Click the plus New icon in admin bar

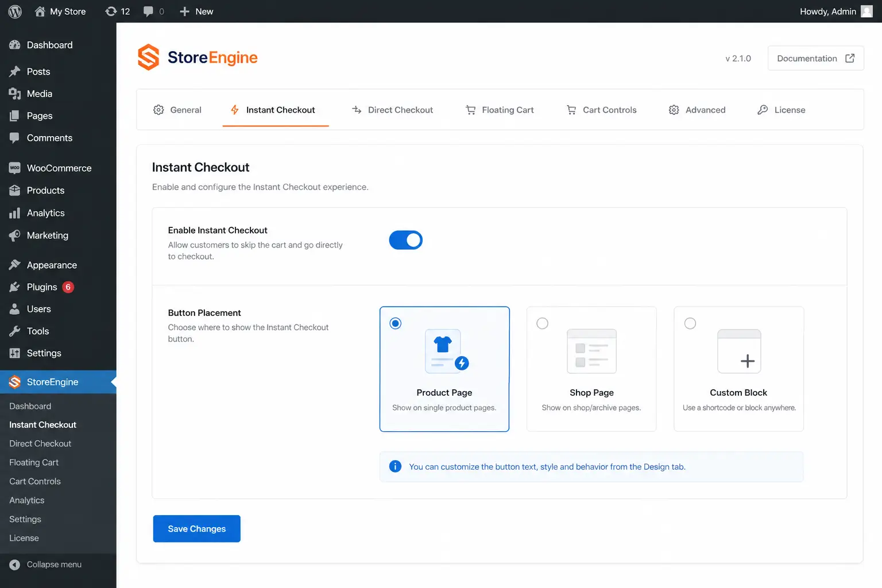[x=184, y=11]
